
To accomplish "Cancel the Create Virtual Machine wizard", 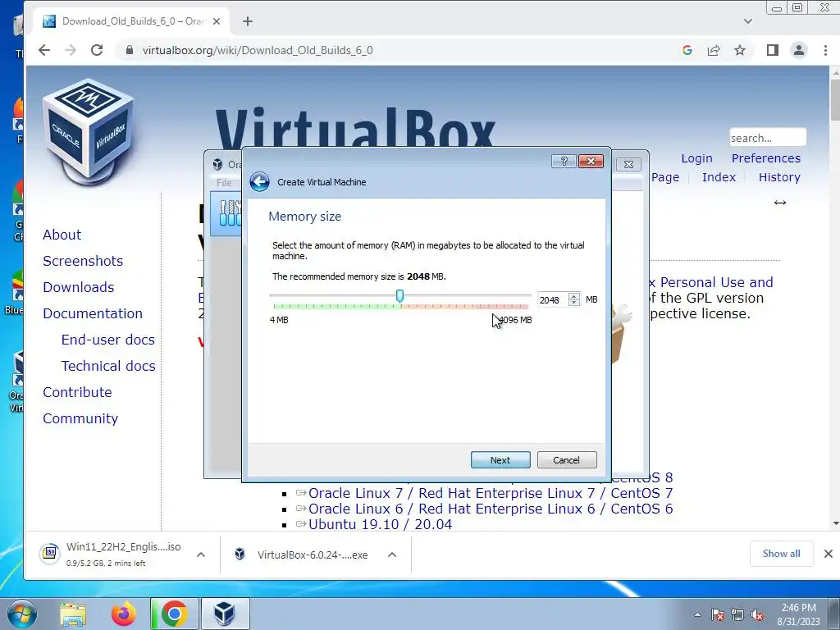I will 567,459.
